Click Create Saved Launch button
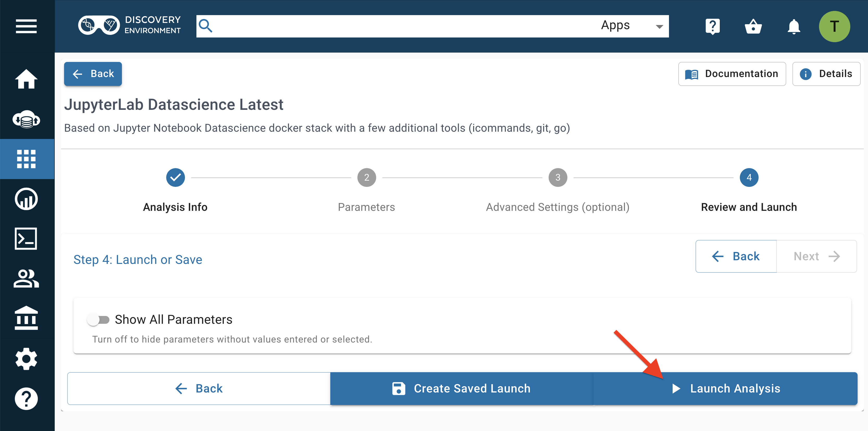 point(461,388)
